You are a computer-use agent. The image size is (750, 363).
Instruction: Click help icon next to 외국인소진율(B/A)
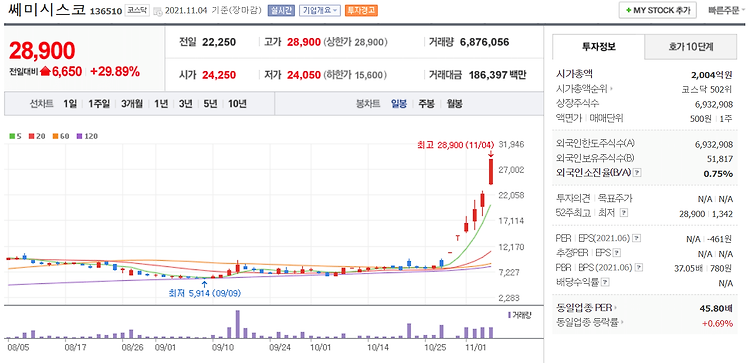638,173
